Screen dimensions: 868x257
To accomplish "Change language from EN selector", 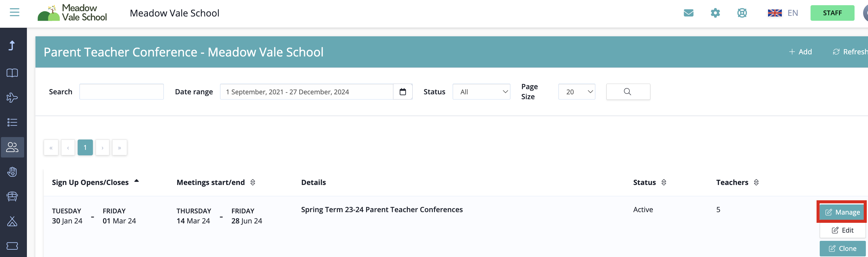I will [x=783, y=13].
